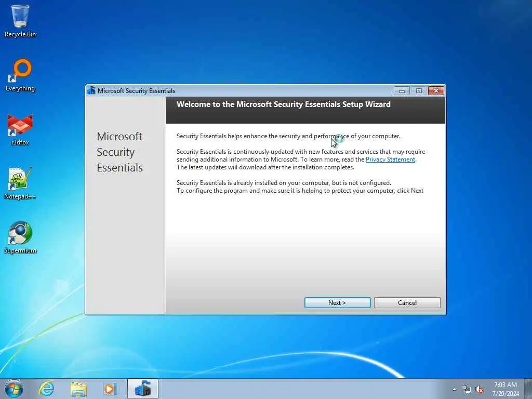Image resolution: width=532 pixels, height=399 pixels.
Task: Open Windows Media Player on taskbar
Action: 110,389
